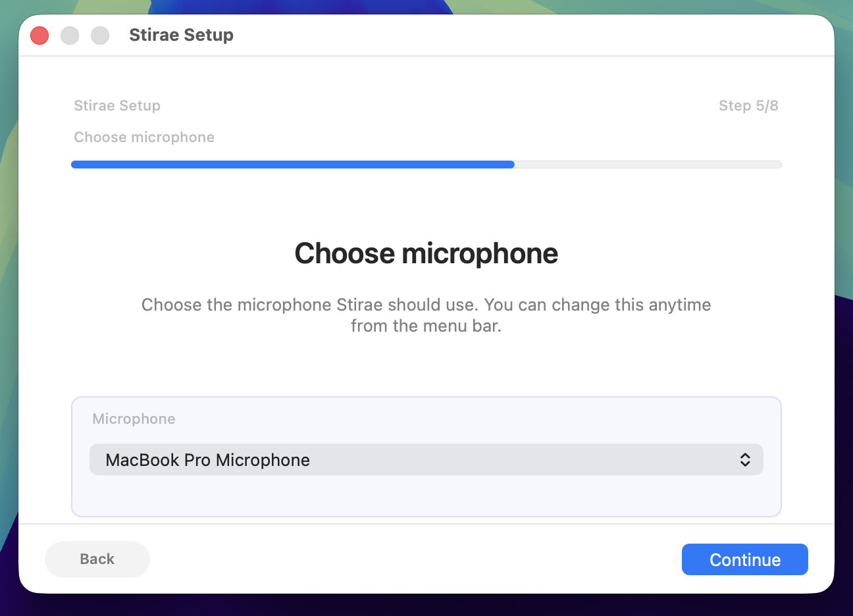Click the small grey 'Choose microphone' subtitle
The image size is (853, 616).
click(x=144, y=137)
